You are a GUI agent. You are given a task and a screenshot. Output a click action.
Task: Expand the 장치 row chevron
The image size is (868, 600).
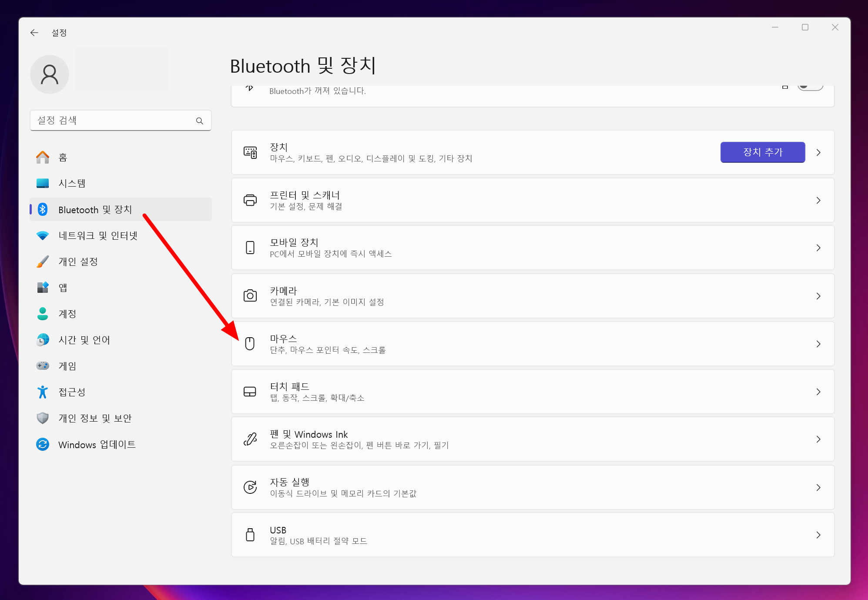click(818, 152)
